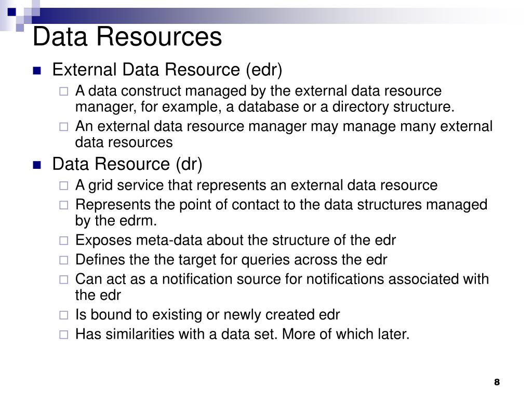Click the Data Resources slide title
This screenshot has width=532, height=399.
[127, 36]
